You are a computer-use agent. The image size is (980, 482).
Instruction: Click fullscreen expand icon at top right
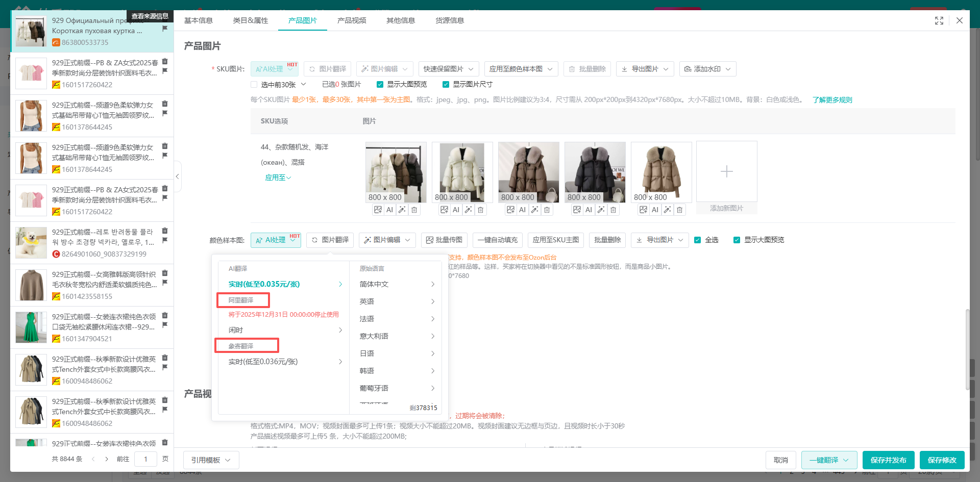tap(939, 20)
